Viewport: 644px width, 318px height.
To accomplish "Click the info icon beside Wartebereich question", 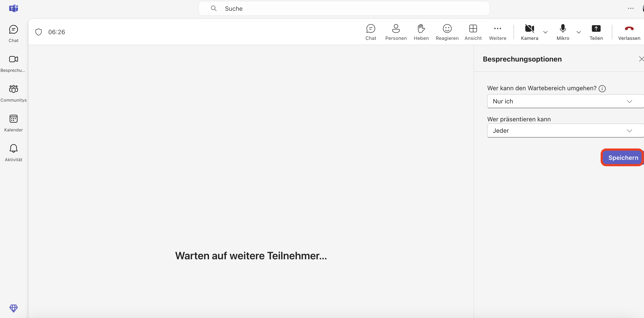I will (x=602, y=88).
